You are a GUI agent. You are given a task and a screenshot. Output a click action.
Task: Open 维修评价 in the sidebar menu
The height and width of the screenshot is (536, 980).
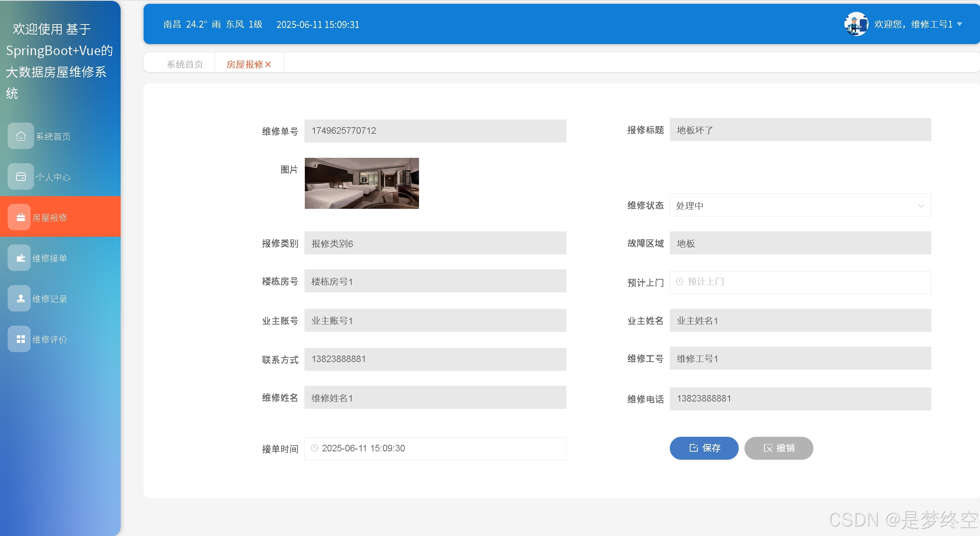[50, 339]
